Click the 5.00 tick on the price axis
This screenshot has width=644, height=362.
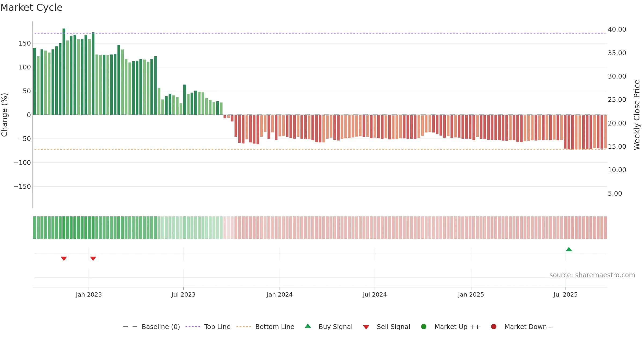tap(615, 194)
